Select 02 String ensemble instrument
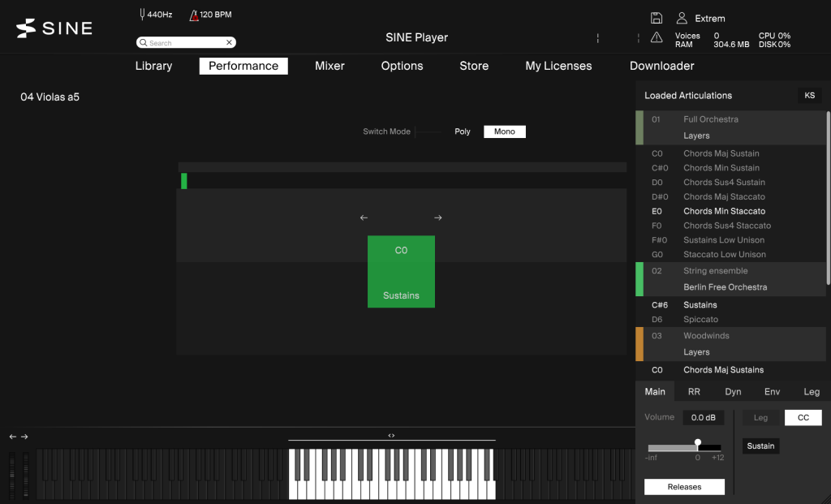The image size is (831, 504). (731, 279)
